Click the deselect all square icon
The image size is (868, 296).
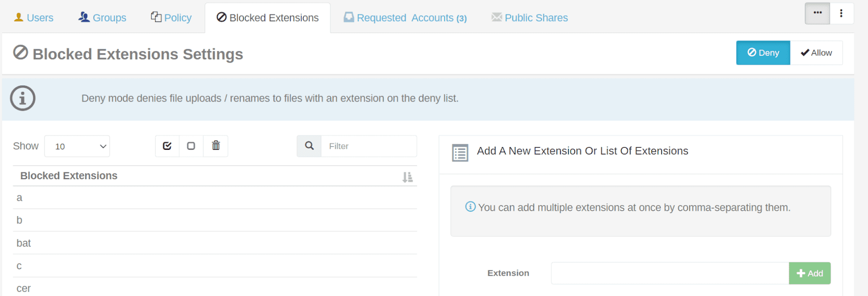(191, 146)
